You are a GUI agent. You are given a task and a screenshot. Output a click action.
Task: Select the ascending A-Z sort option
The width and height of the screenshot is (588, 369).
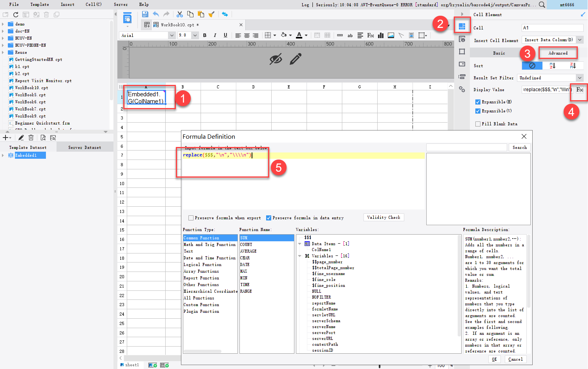(x=553, y=66)
